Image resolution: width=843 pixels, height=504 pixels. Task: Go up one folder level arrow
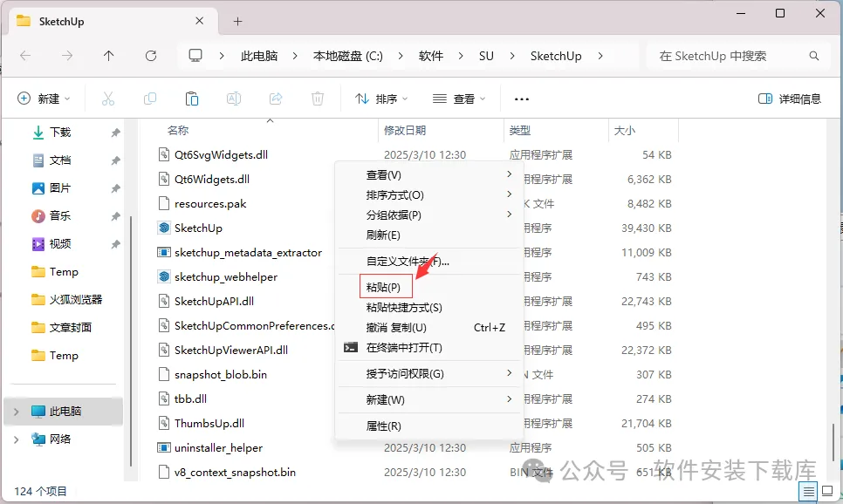pyautogui.click(x=108, y=56)
